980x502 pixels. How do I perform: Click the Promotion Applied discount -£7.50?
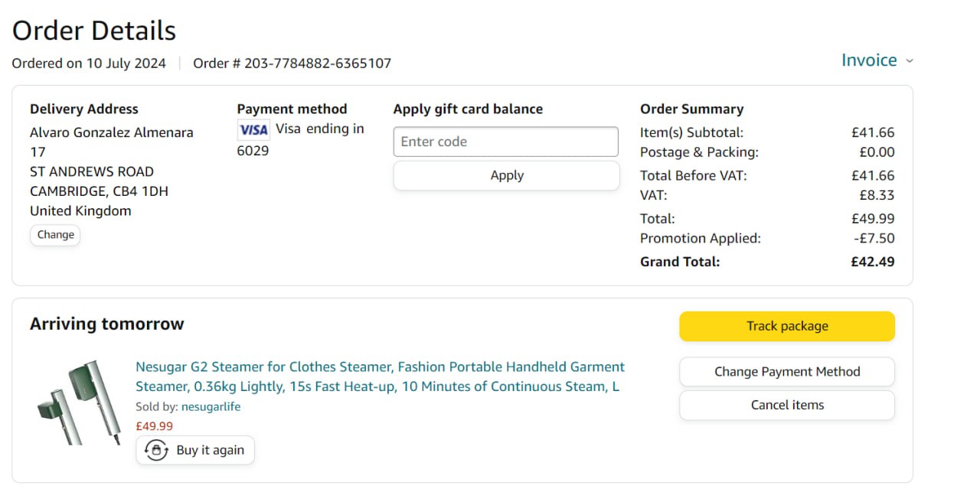[874, 239]
